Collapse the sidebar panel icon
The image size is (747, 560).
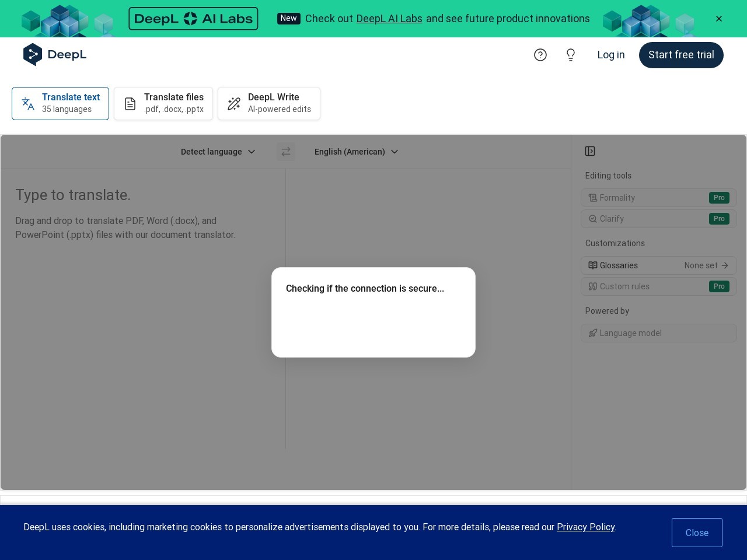tap(590, 151)
